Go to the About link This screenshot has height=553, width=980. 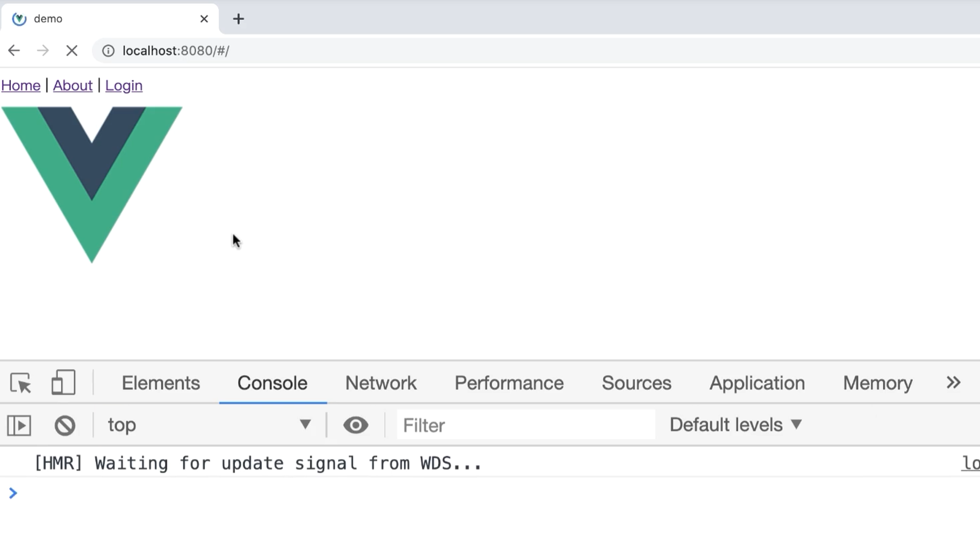[x=73, y=85]
